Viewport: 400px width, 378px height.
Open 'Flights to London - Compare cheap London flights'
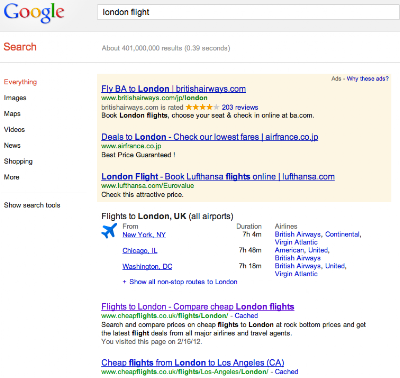tap(198, 307)
